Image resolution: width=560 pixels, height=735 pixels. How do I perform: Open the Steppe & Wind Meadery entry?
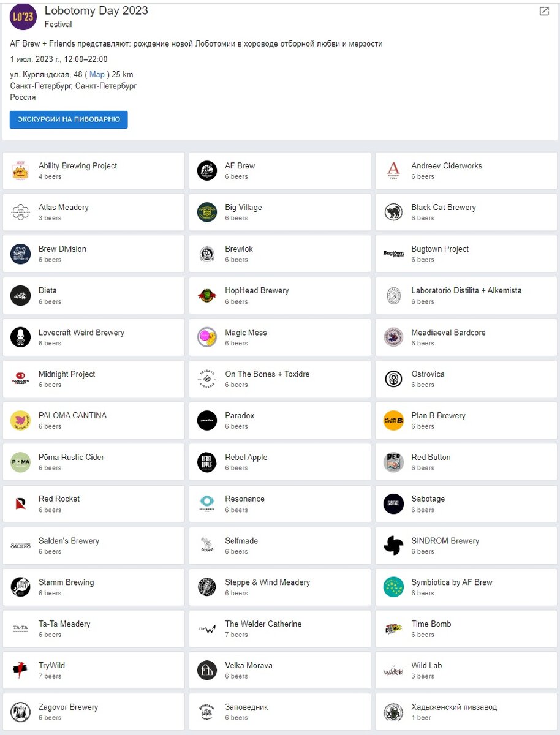coord(279,587)
